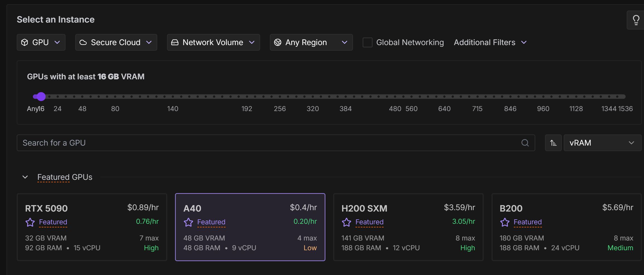Click the star icon on RTX 5090
This screenshot has width=644, height=275.
30,222
